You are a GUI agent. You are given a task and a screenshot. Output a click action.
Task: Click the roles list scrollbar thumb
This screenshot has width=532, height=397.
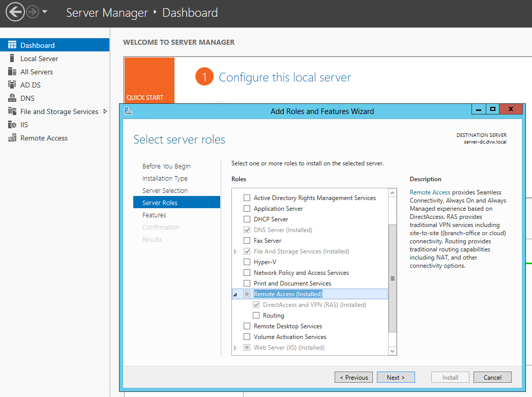pyautogui.click(x=392, y=278)
